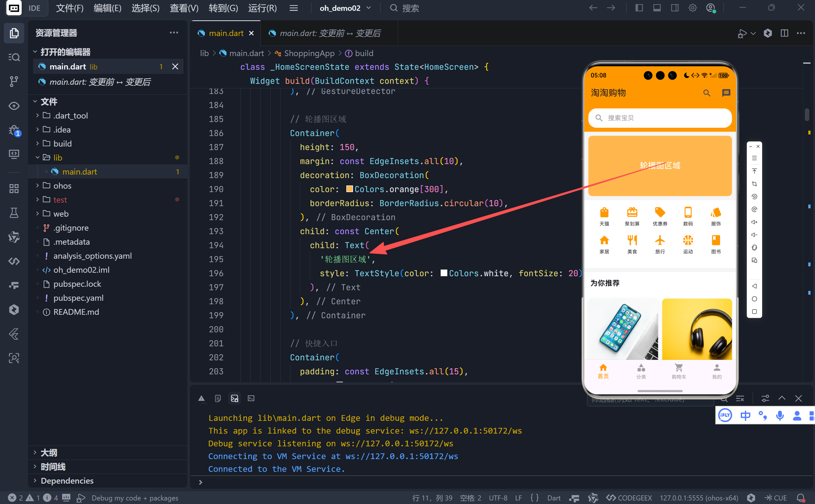
Task: Expand the ohos folder in file tree
Action: point(62,186)
